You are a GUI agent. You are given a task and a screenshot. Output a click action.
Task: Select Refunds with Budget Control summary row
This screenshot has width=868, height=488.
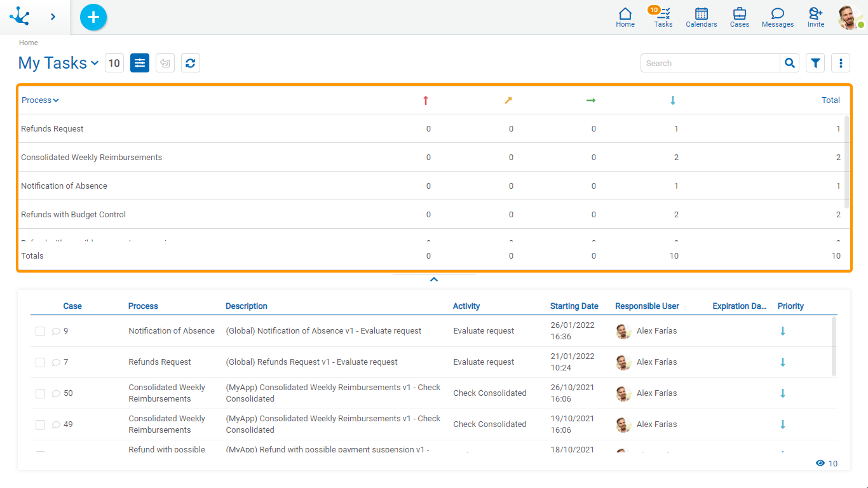point(431,214)
